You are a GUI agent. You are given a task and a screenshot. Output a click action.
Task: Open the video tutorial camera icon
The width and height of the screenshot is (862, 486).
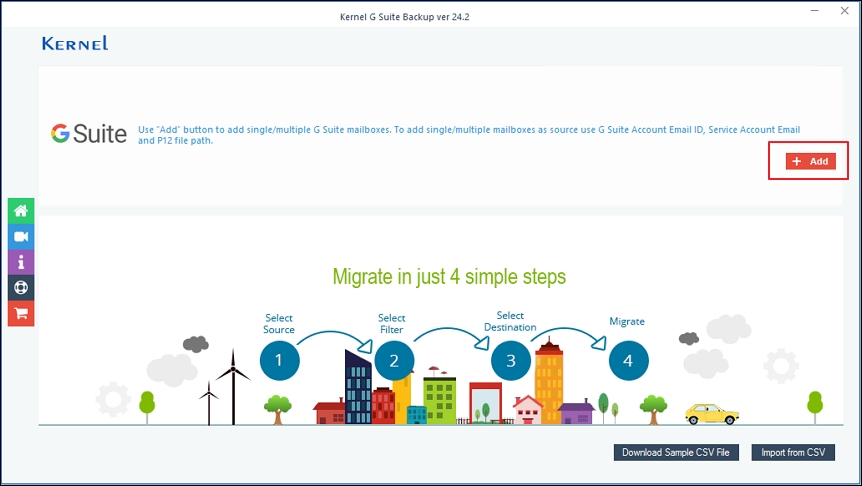[21, 236]
